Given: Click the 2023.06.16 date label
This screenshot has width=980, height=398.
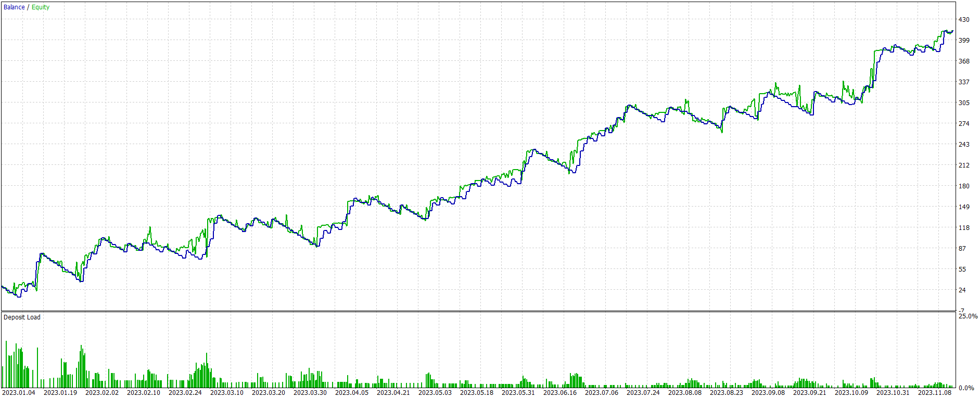Looking at the screenshot, I should 560,393.
